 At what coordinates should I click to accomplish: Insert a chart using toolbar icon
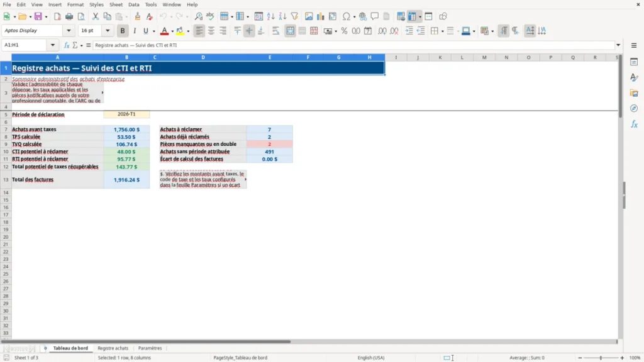pos(320,16)
